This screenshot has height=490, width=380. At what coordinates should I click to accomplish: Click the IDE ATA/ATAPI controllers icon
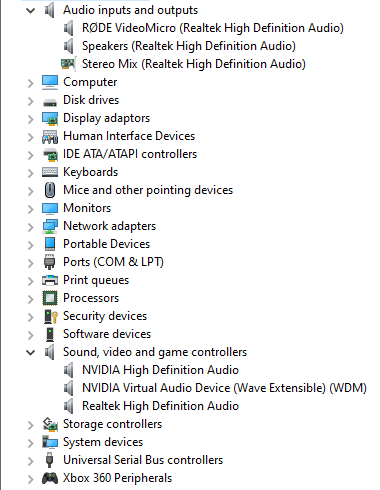(x=50, y=154)
